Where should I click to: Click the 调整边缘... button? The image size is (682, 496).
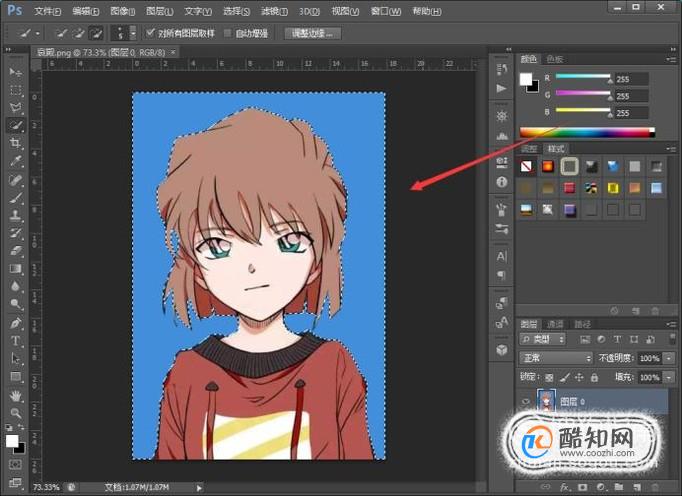point(313,34)
